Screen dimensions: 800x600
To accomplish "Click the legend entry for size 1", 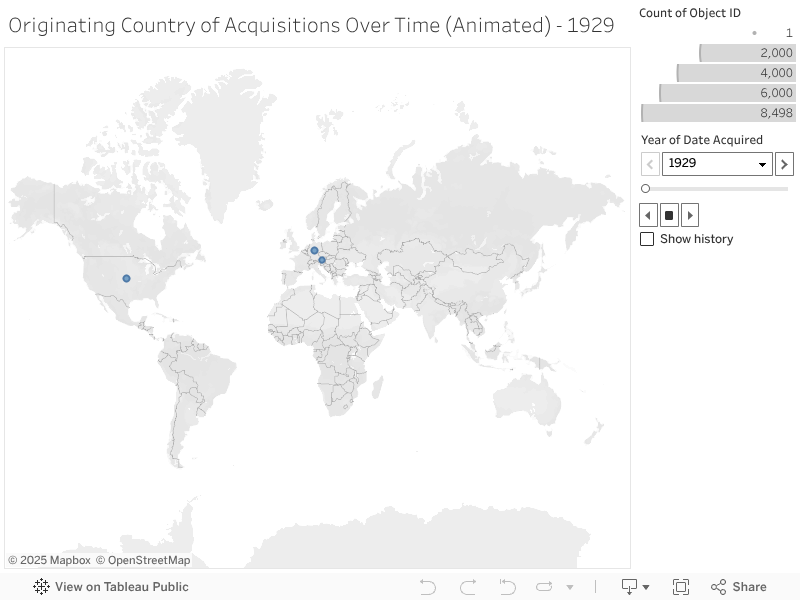I will coord(773,33).
